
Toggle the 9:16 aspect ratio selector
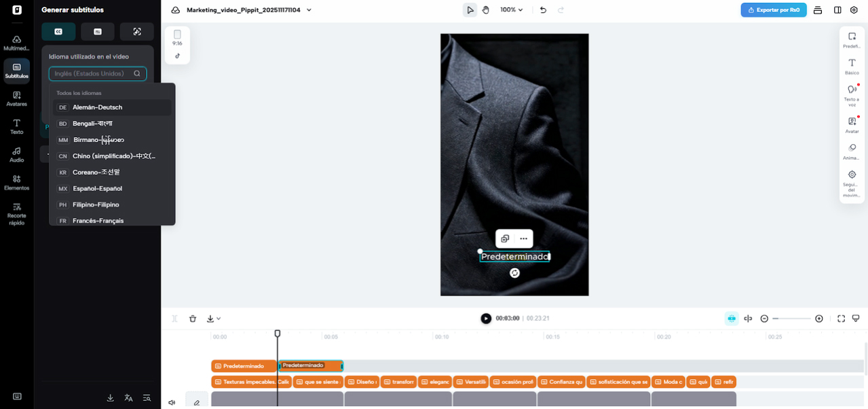point(177,37)
